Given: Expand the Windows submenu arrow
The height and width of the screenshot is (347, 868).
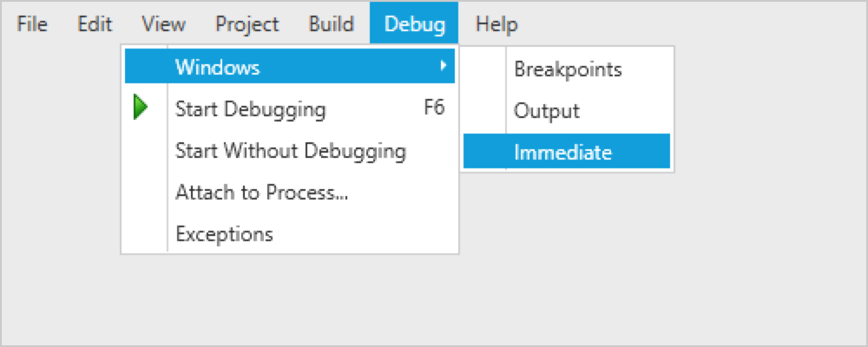Looking at the screenshot, I should click(444, 66).
